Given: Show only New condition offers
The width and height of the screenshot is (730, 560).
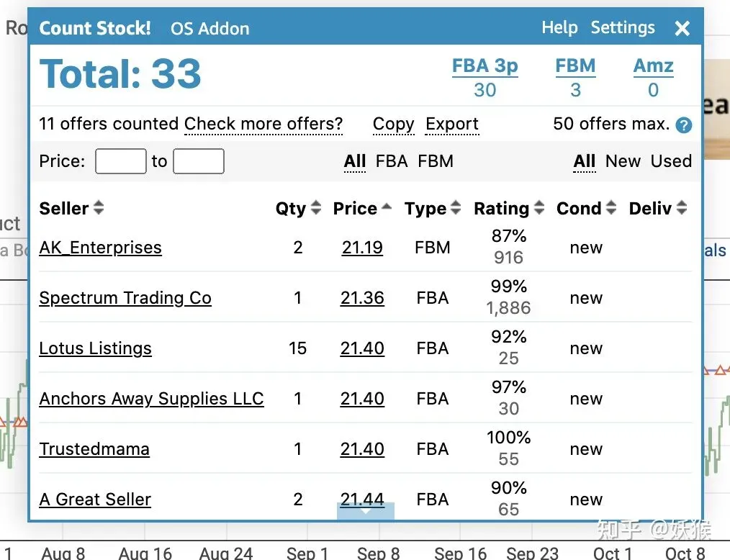Looking at the screenshot, I should point(623,161).
